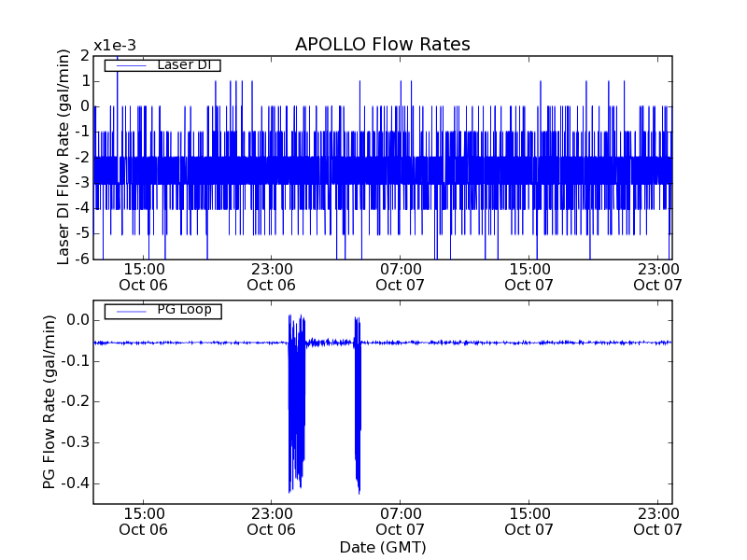Click y-tick '-0.3' on the PG Loop plot
This screenshot has width=747, height=560.
pyautogui.click(x=77, y=442)
